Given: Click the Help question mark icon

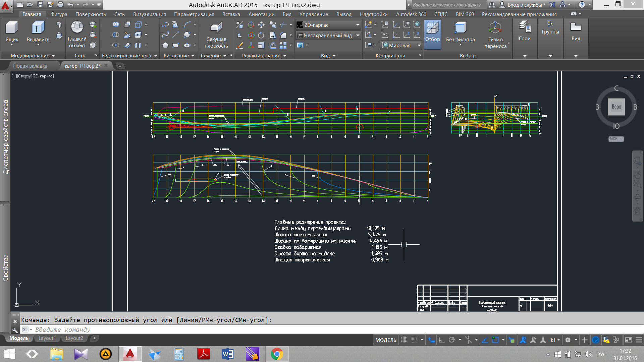Looking at the screenshot, I should click(x=582, y=5).
